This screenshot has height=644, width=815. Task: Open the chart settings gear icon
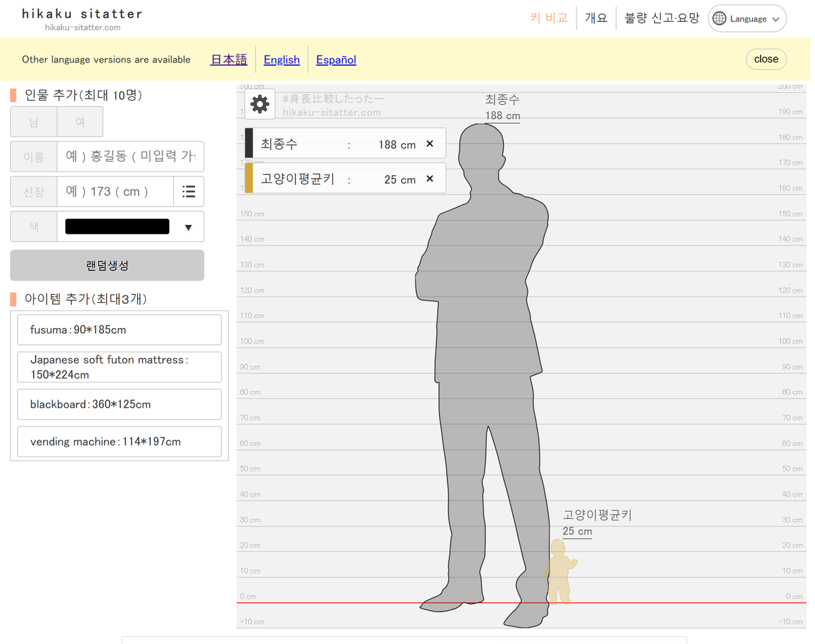click(259, 103)
